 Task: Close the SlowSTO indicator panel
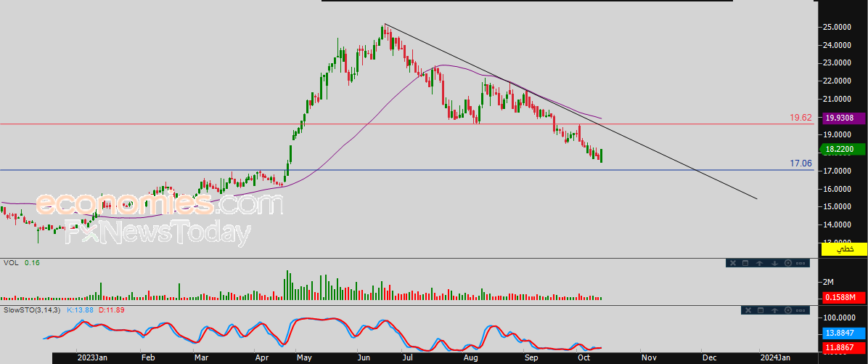749,310
